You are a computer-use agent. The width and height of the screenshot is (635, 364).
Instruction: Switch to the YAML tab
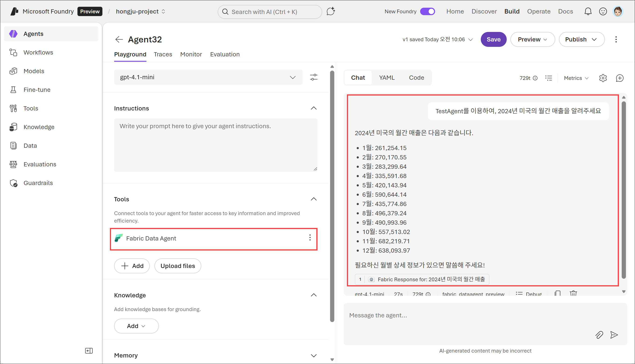pyautogui.click(x=387, y=78)
